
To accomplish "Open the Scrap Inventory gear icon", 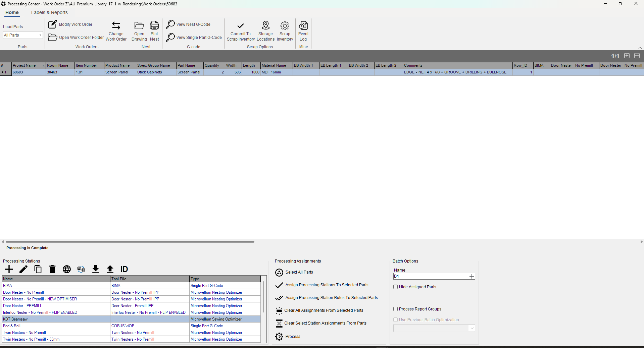I will [x=285, y=26].
